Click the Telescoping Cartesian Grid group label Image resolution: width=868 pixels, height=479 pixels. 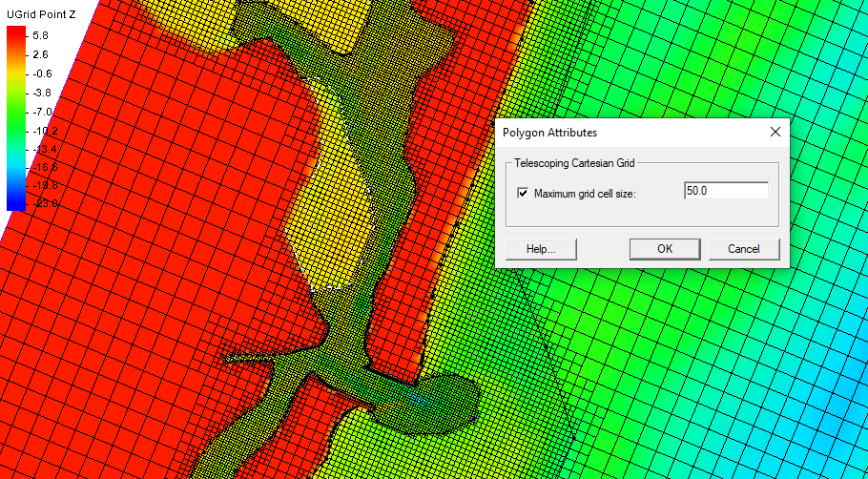[x=574, y=163]
